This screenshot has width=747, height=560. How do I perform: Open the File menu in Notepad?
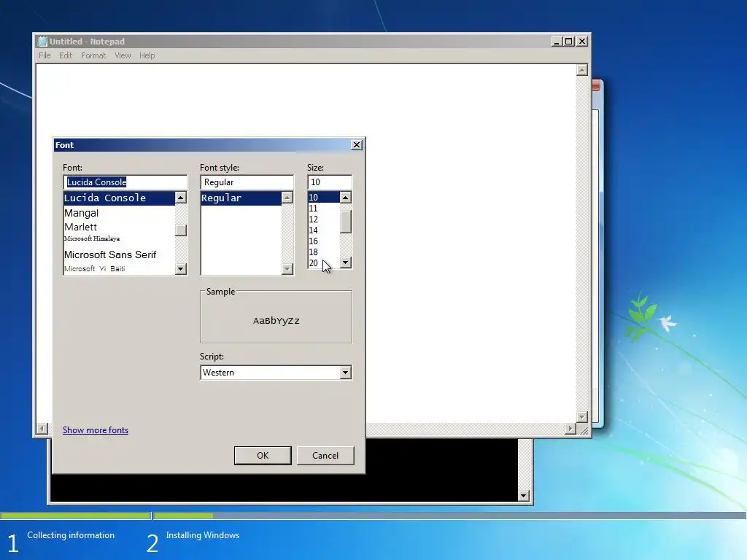[44, 55]
